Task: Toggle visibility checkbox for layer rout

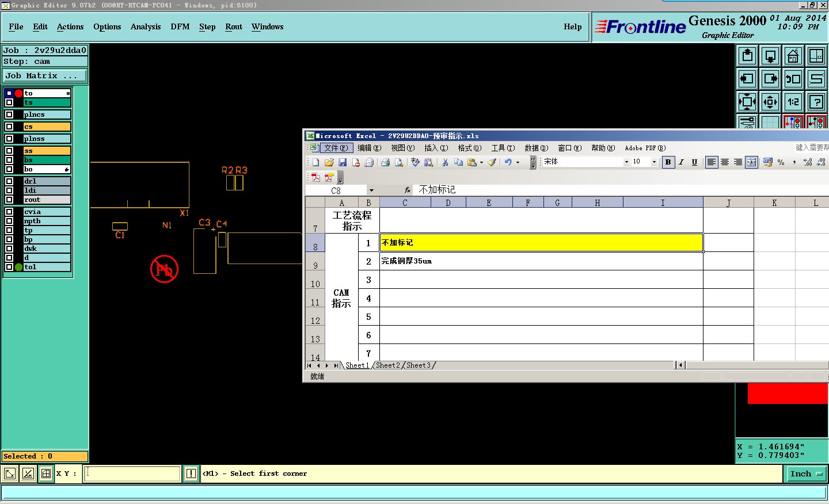Action: 9,200
